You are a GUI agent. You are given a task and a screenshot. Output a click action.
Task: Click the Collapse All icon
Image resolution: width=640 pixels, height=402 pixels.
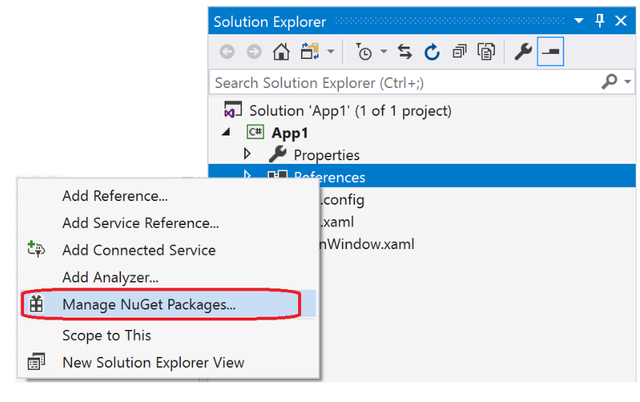click(x=459, y=52)
